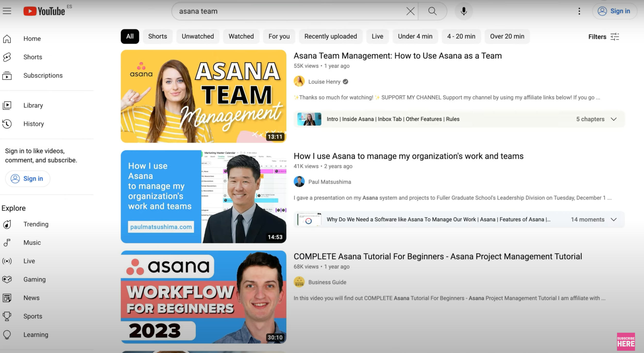The width and height of the screenshot is (644, 353).
Task: Open Trending under Explore
Action: (x=36, y=224)
